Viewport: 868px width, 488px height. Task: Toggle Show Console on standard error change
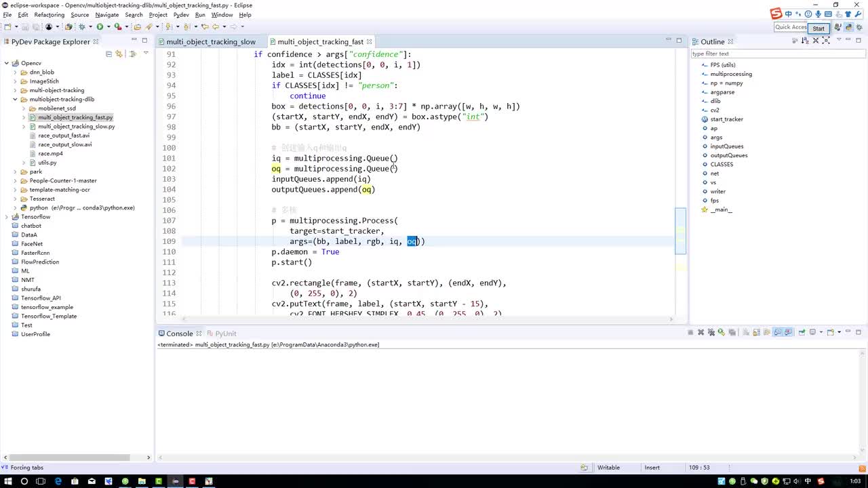click(788, 333)
